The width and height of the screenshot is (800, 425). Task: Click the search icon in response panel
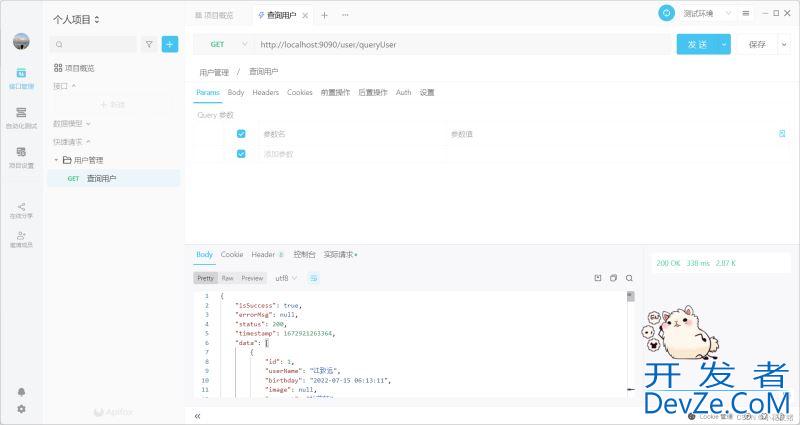coord(629,278)
